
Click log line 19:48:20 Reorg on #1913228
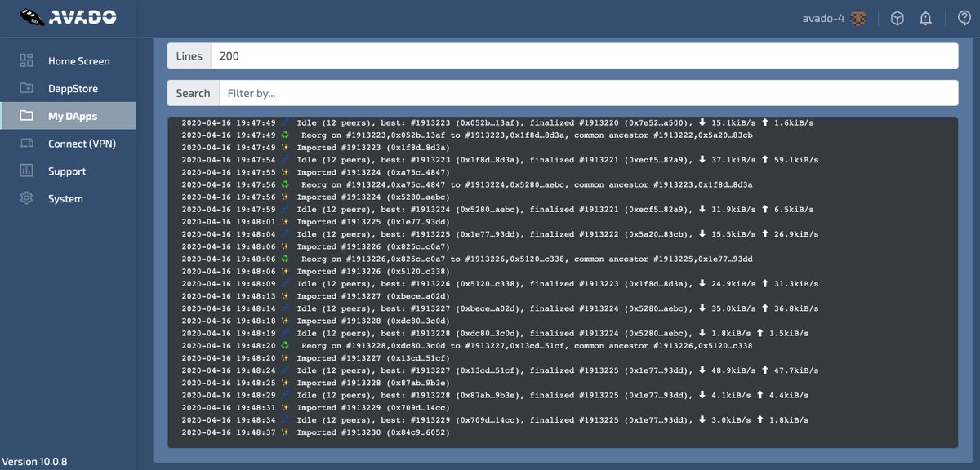(x=466, y=346)
